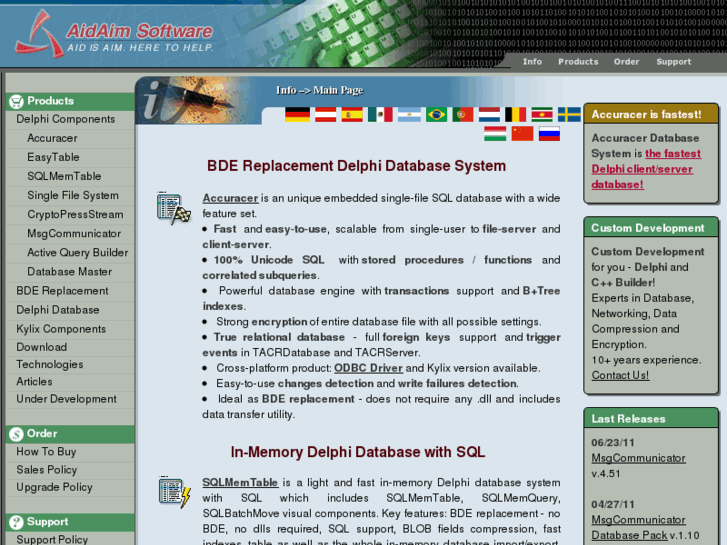Open Sales Policy sidebar link
The height and width of the screenshot is (545, 727).
pyautogui.click(x=46, y=470)
